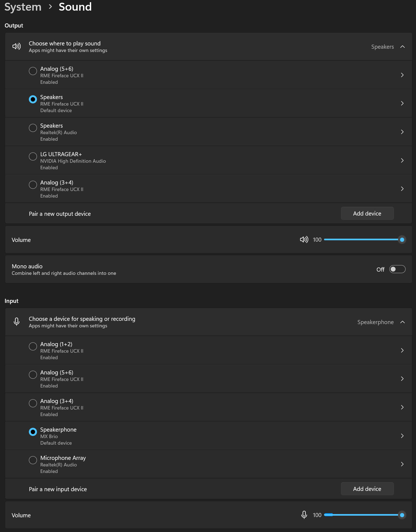Viewport: 416px width, 532px height.
Task: Collapse the input device list
Action: (x=403, y=322)
